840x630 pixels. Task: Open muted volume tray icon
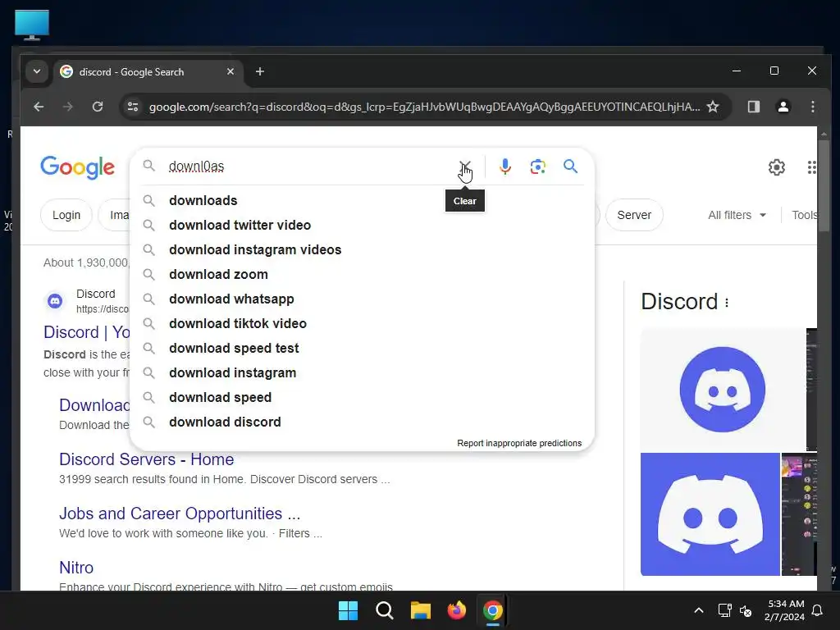point(745,610)
